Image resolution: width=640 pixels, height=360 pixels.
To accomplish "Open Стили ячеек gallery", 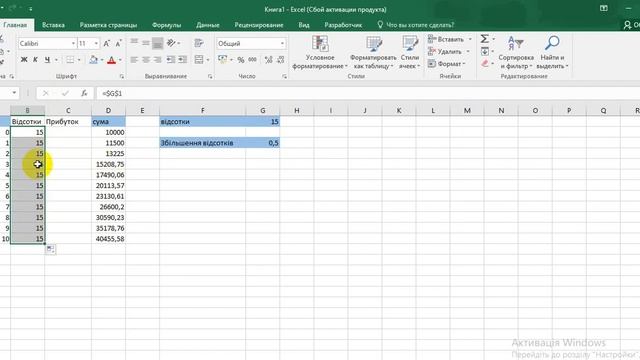I will (409, 52).
